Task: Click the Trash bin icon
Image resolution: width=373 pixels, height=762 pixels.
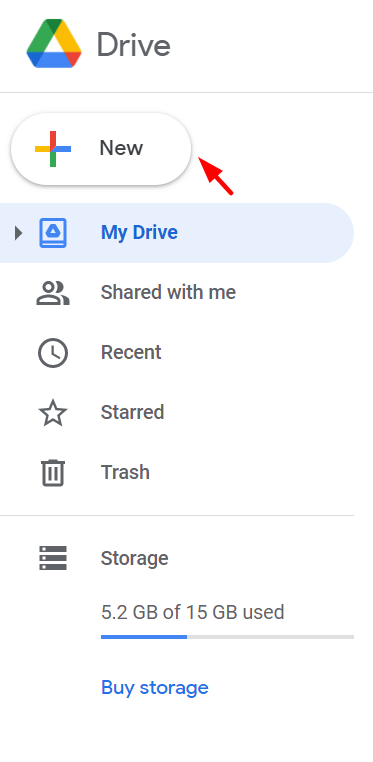Action: [x=53, y=472]
